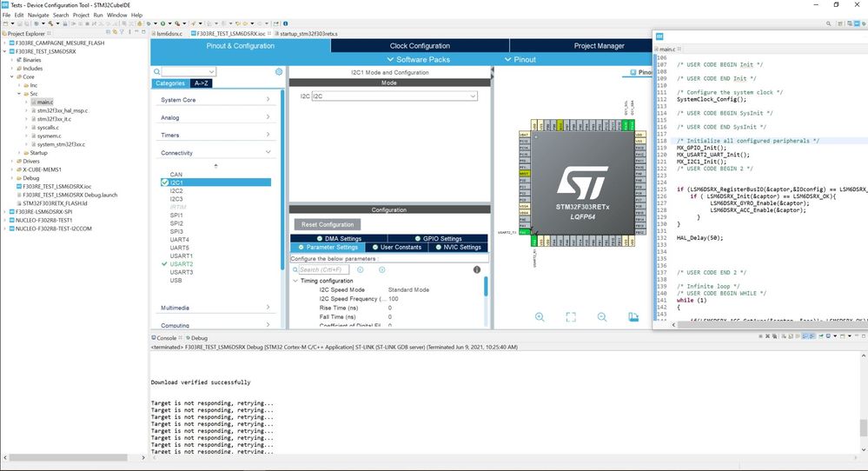Viewport: 868px width, 471px height.
Task: Click the New file toolbar icon
Action: pos(5,23)
